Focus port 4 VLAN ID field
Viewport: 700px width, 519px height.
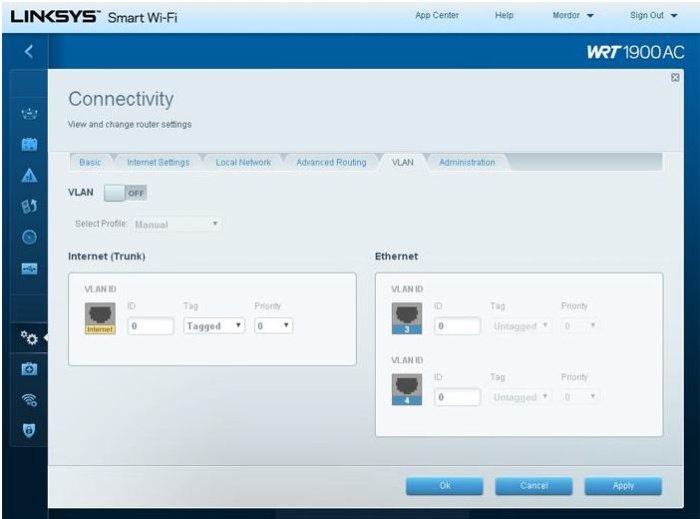(457, 397)
